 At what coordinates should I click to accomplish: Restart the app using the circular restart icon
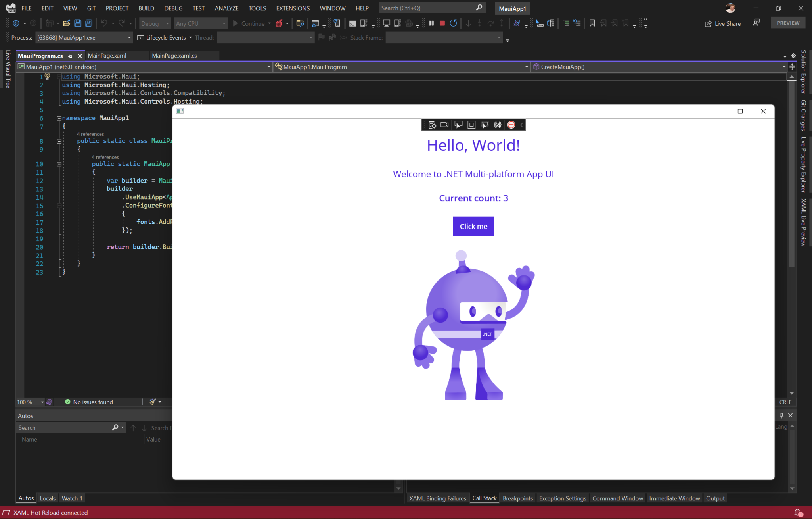(x=454, y=23)
